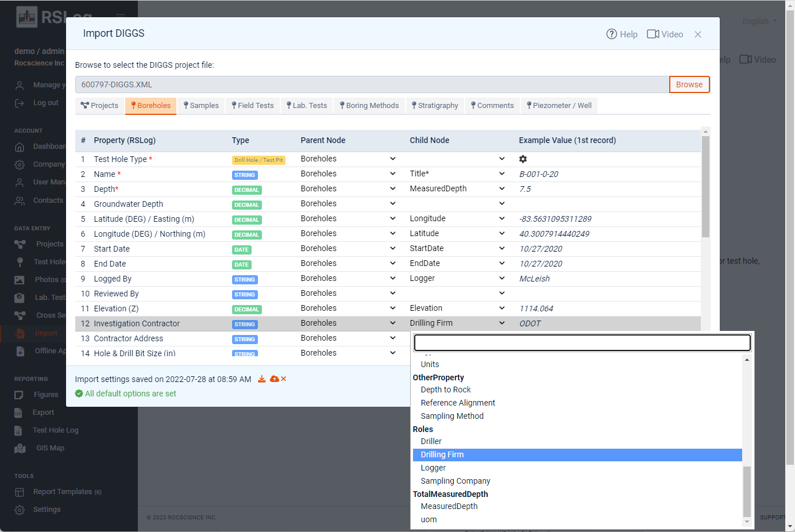795x532 pixels.
Task: Open Child Node dropdown showing EndDate
Action: point(457,263)
